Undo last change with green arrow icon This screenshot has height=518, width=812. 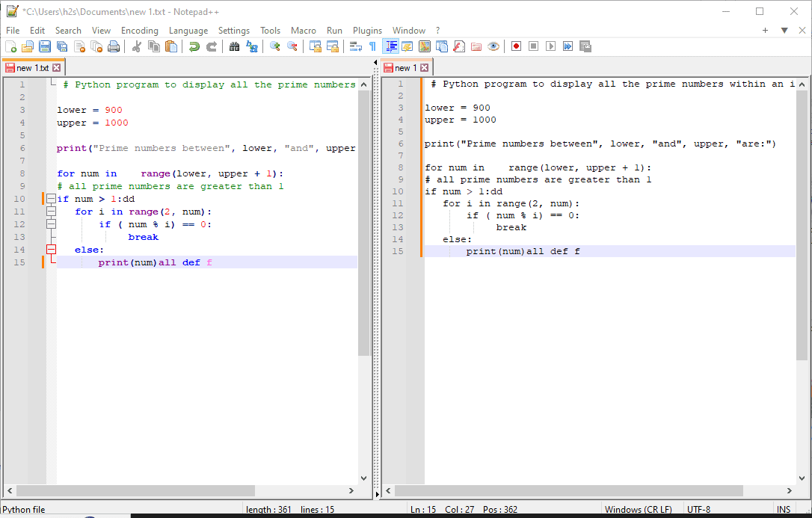point(194,46)
